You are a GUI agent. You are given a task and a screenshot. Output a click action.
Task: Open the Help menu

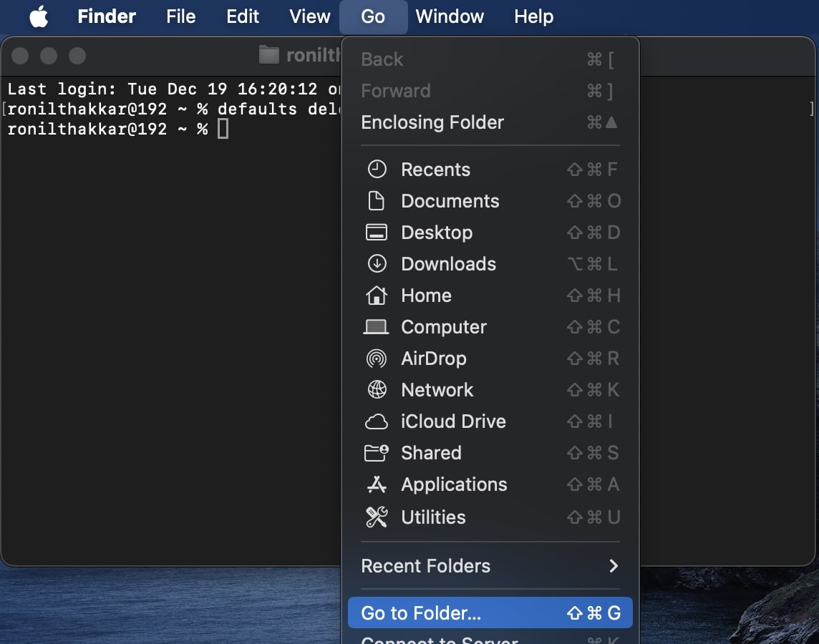coord(533,16)
